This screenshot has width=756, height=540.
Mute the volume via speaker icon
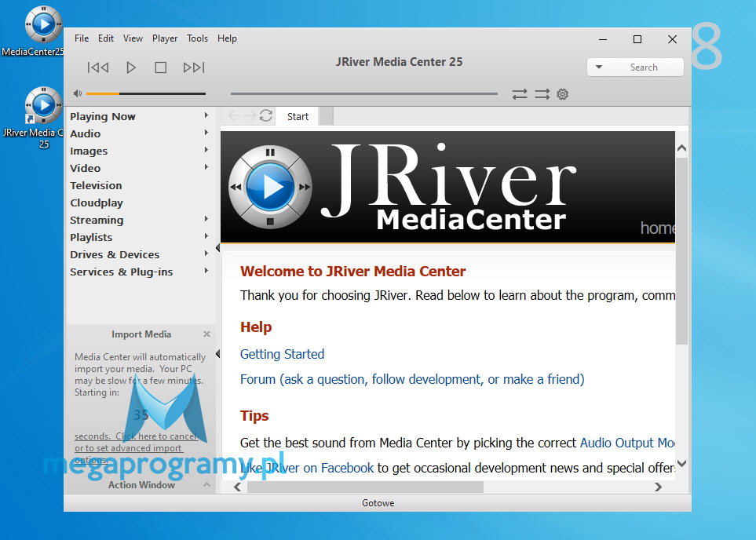pyautogui.click(x=77, y=93)
